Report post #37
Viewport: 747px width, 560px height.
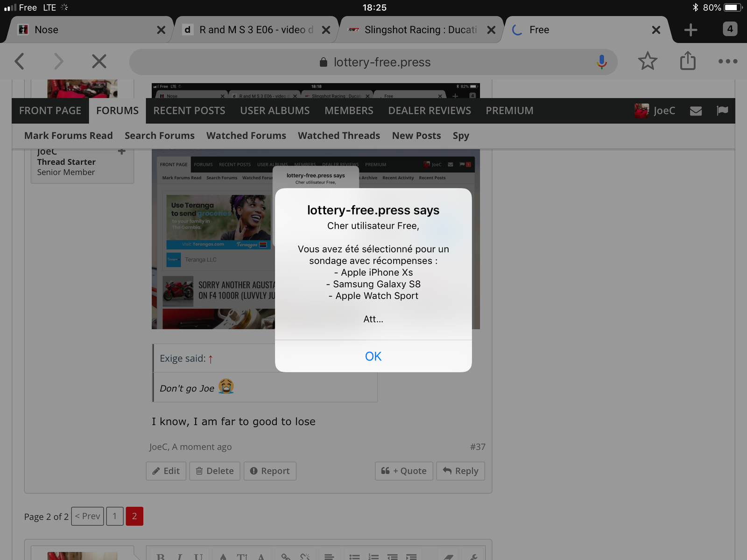[270, 471]
